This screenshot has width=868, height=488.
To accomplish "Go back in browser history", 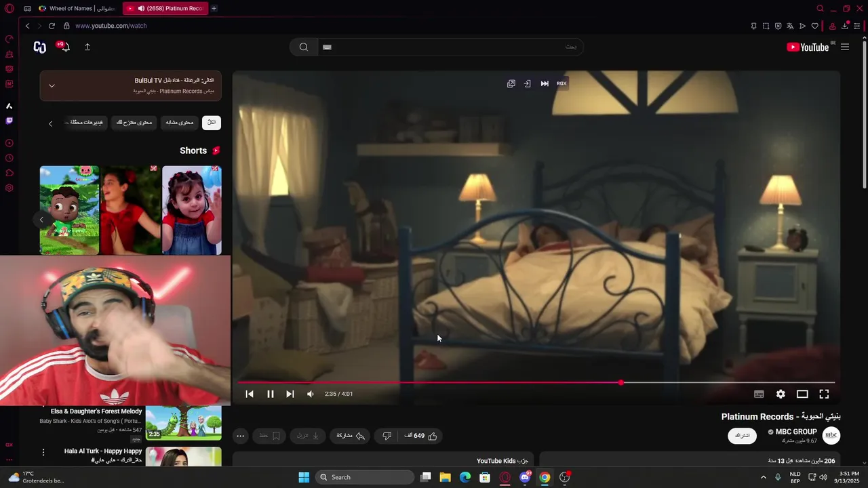I will pyautogui.click(x=27, y=26).
